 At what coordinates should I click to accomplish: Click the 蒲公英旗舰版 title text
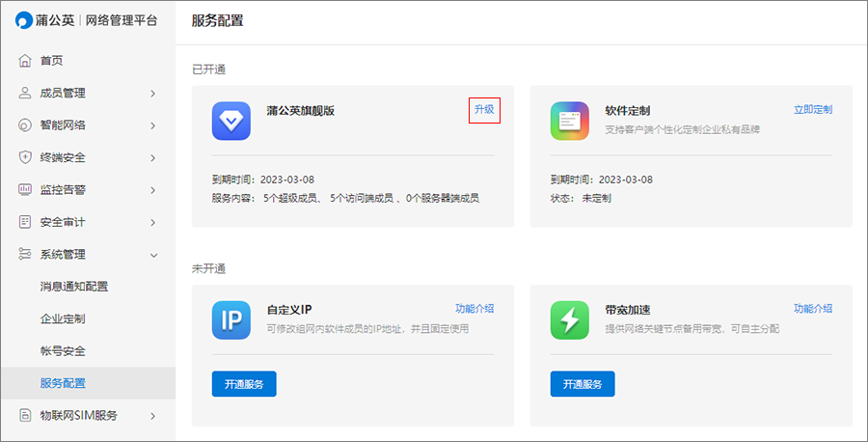click(301, 110)
